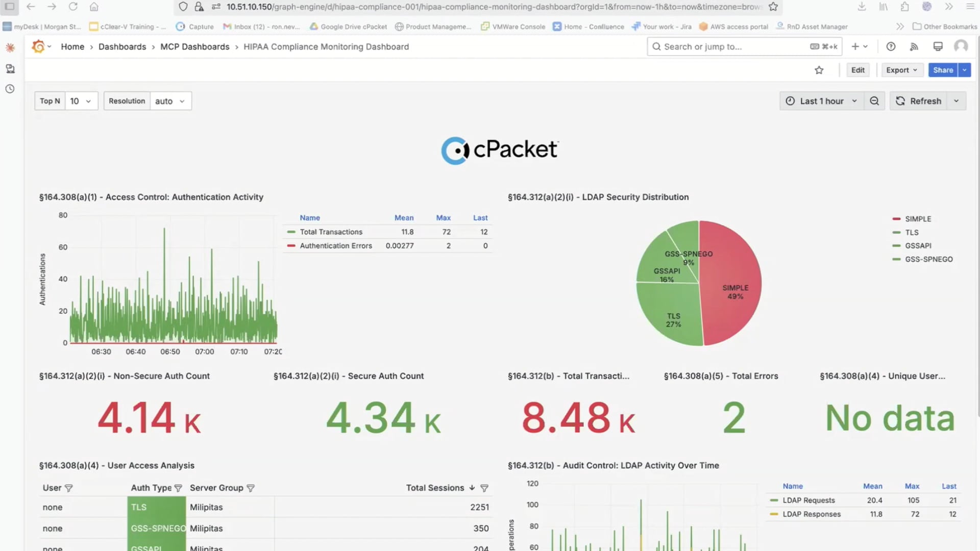Screen dimensions: 980x551
Task: Click the Grafana logo in the top navigation
Action: [x=39, y=46]
